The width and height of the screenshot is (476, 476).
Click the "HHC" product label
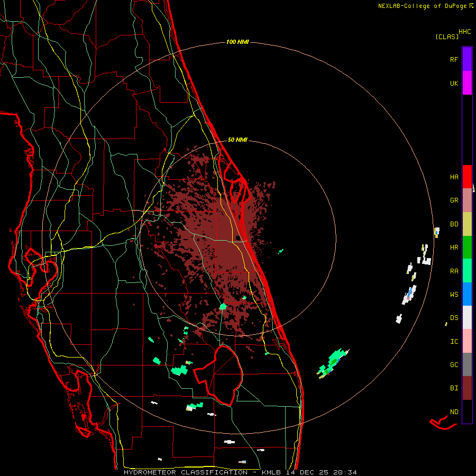(465, 32)
